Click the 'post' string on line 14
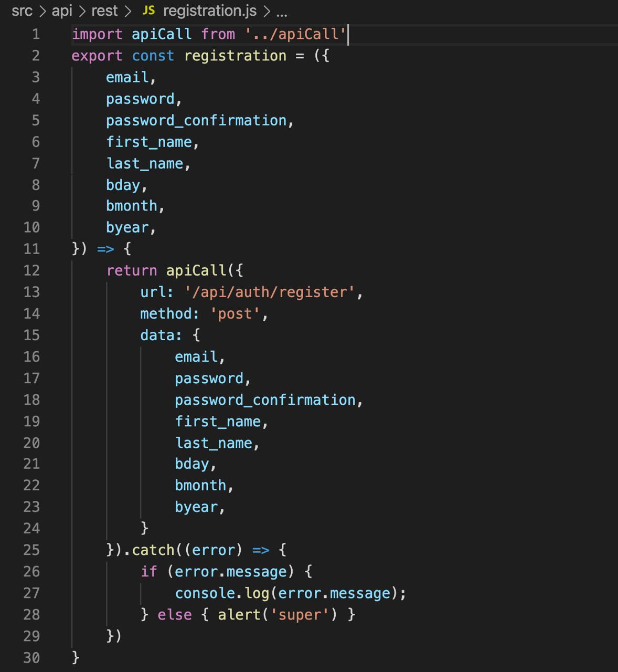Image resolution: width=618 pixels, height=672 pixels. (x=235, y=313)
